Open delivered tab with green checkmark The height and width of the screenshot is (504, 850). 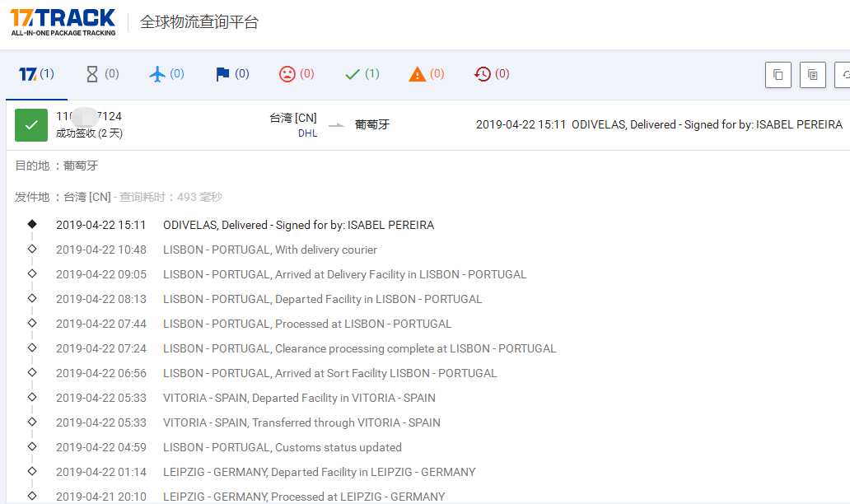pos(362,74)
